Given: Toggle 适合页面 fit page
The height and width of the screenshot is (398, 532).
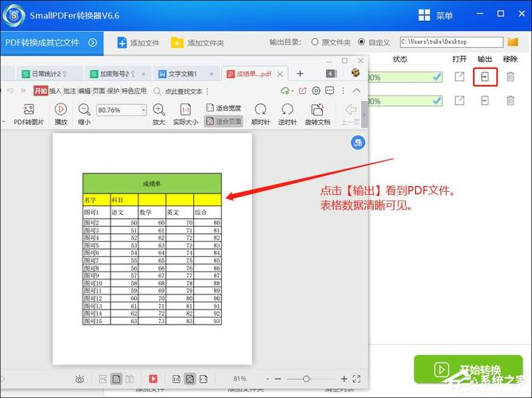Looking at the screenshot, I should pos(223,121).
